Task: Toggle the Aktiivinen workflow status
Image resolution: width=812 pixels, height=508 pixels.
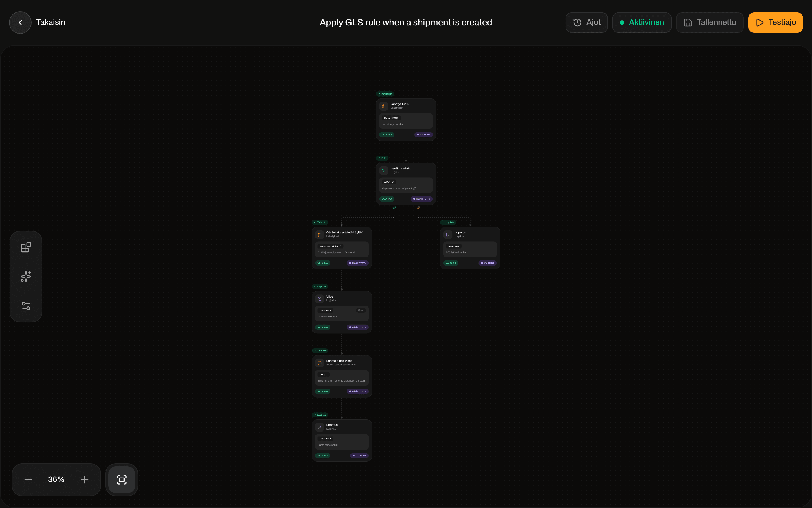Action: pos(641,23)
